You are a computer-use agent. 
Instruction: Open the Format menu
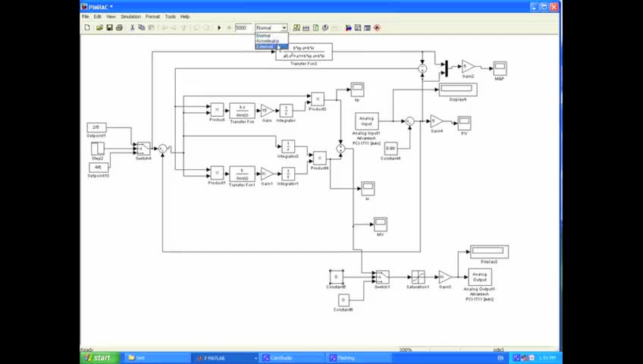pos(152,17)
